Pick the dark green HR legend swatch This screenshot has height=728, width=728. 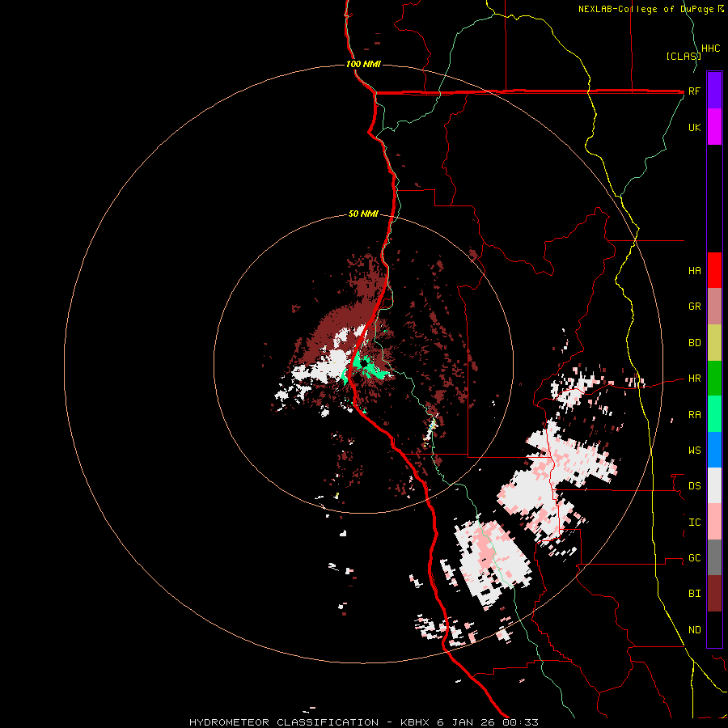click(714, 379)
